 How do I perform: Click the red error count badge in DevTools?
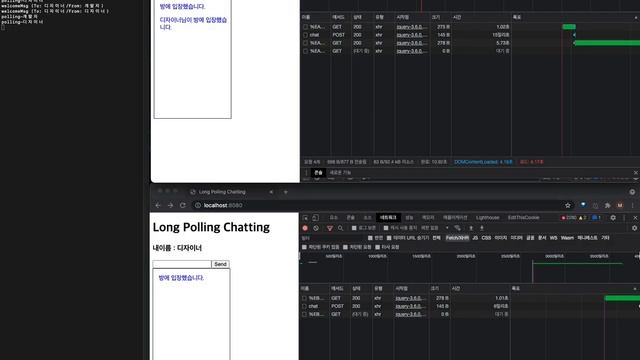pyautogui.click(x=569, y=218)
